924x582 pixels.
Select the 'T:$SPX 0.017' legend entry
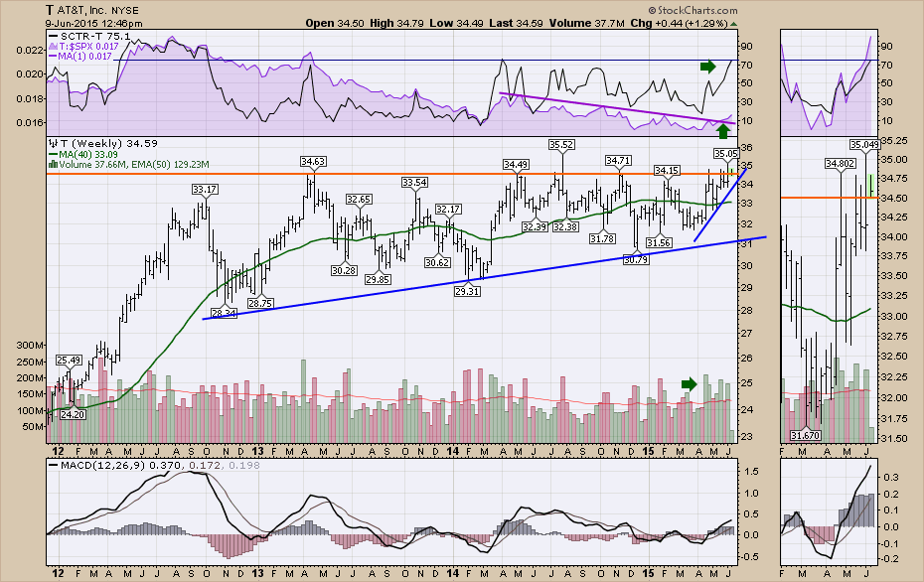click(x=89, y=46)
